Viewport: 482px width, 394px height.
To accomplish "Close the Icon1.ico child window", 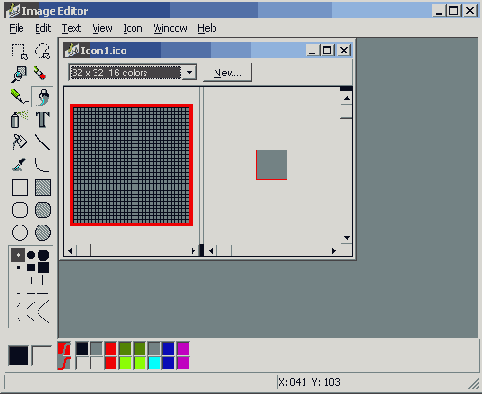I will pos(344,50).
